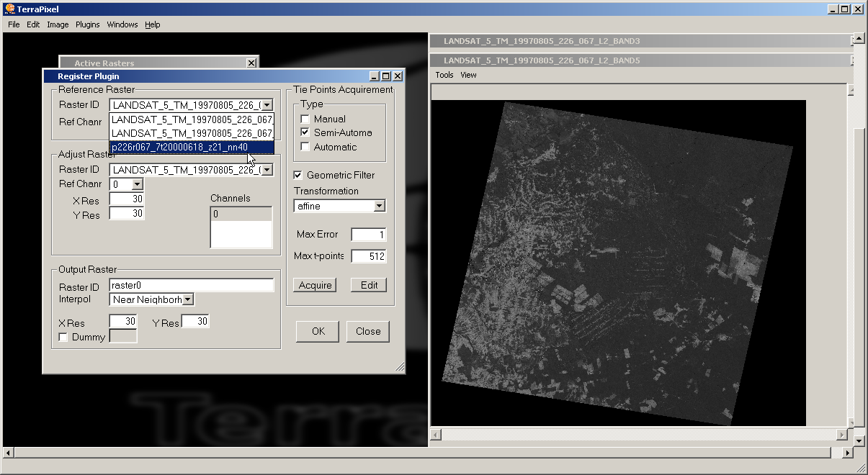The width and height of the screenshot is (868, 475).
Task: Open the Plugins menu
Action: [x=88, y=24]
